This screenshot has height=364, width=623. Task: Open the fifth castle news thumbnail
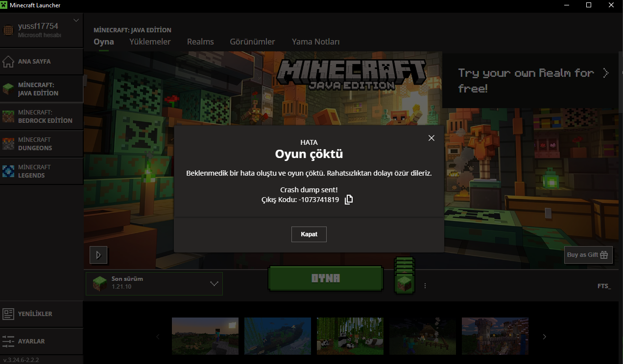click(495, 336)
